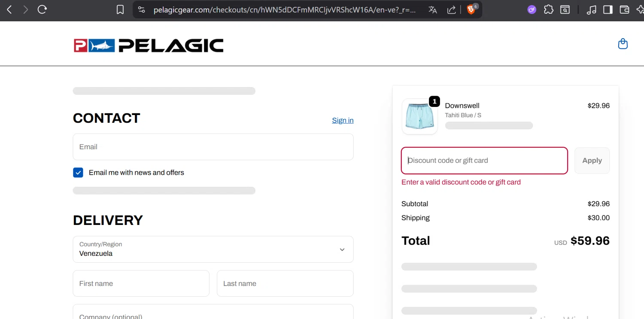This screenshot has height=319, width=644.
Task: Click the Sign in link
Action: coord(343,120)
